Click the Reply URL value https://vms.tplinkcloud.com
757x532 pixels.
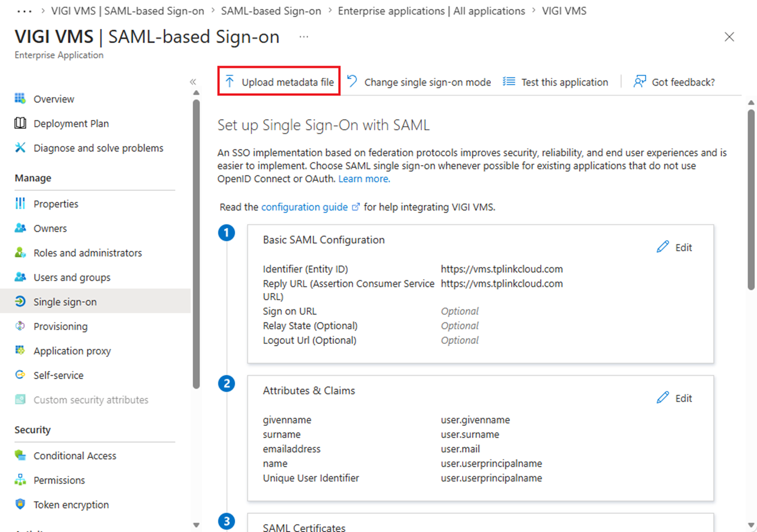click(502, 284)
